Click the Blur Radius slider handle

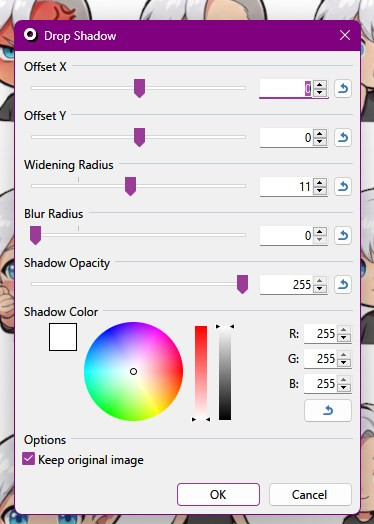coord(35,235)
